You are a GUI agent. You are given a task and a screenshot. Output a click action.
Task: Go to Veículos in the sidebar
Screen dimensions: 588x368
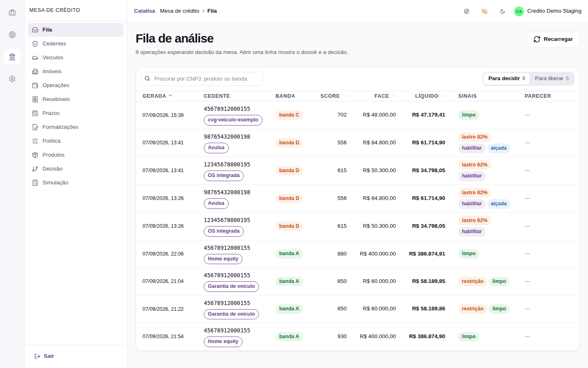[x=76, y=58]
